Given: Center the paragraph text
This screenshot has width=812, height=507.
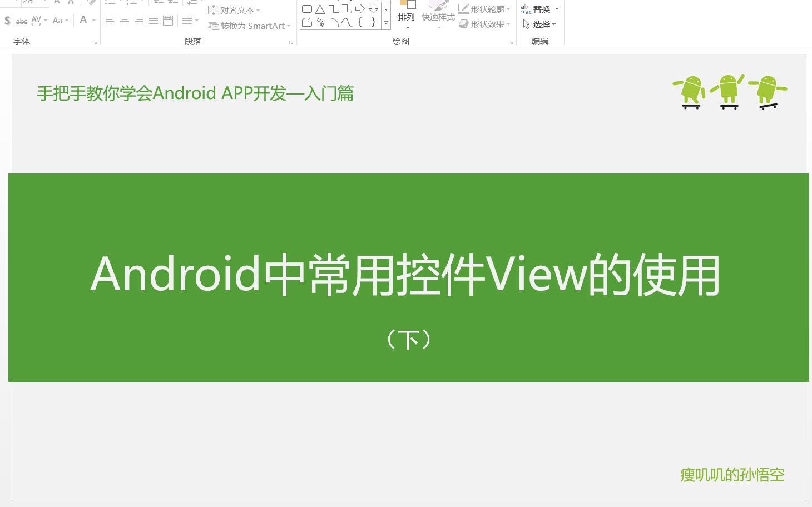Looking at the screenshot, I should (125, 21).
